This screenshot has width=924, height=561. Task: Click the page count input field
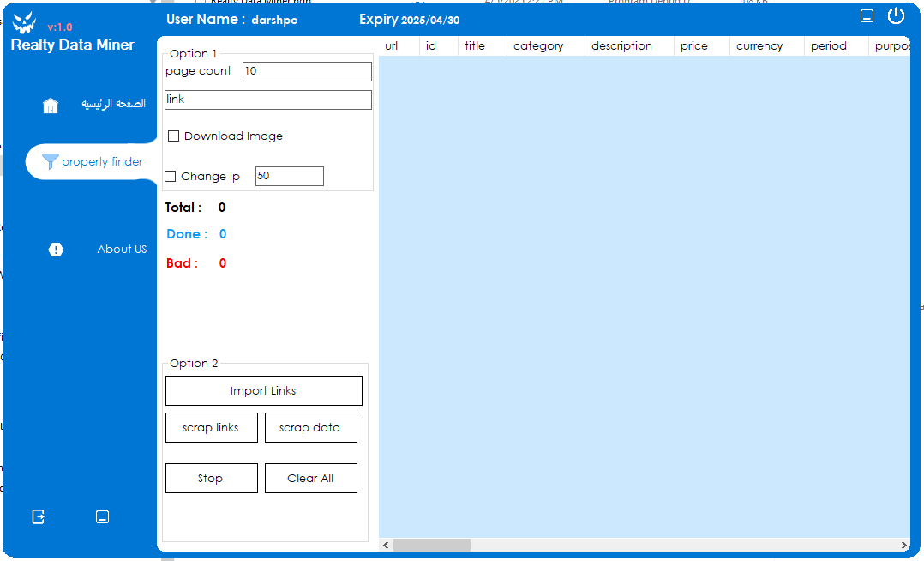[307, 71]
